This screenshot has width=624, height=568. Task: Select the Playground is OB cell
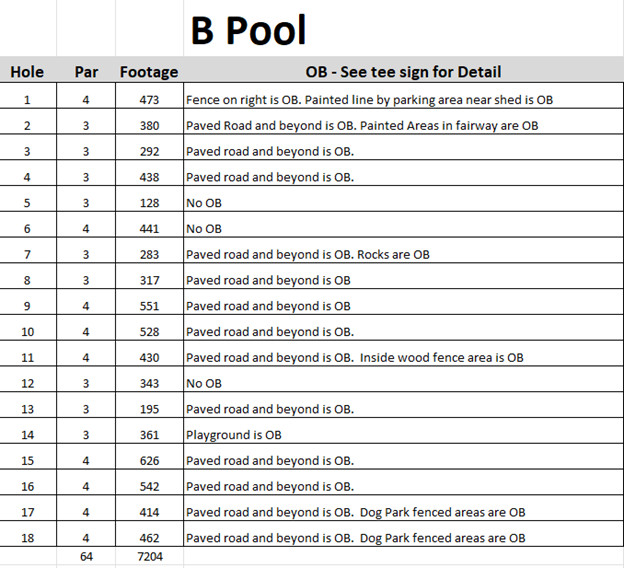tap(233, 435)
